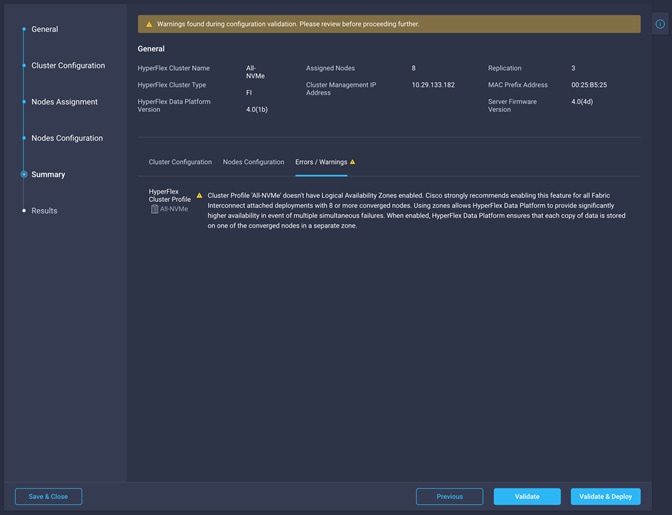Select the Summary step in sidebar
Image resolution: width=672 pixels, height=515 pixels.
[x=48, y=174]
